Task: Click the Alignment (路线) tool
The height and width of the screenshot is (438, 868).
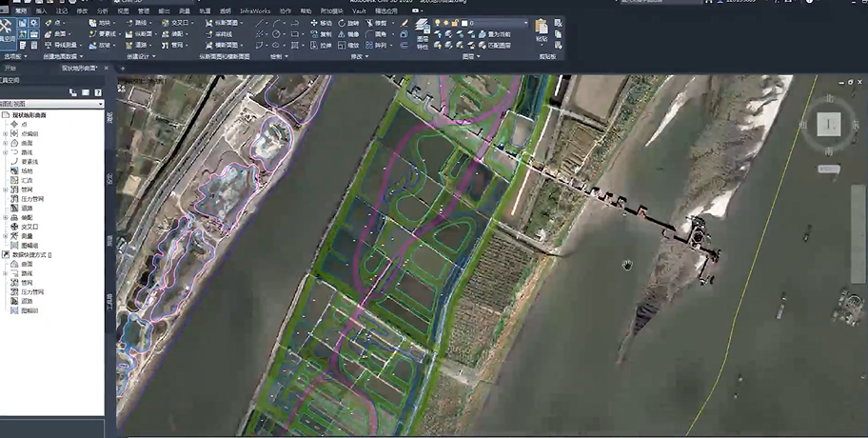Action: point(138,23)
